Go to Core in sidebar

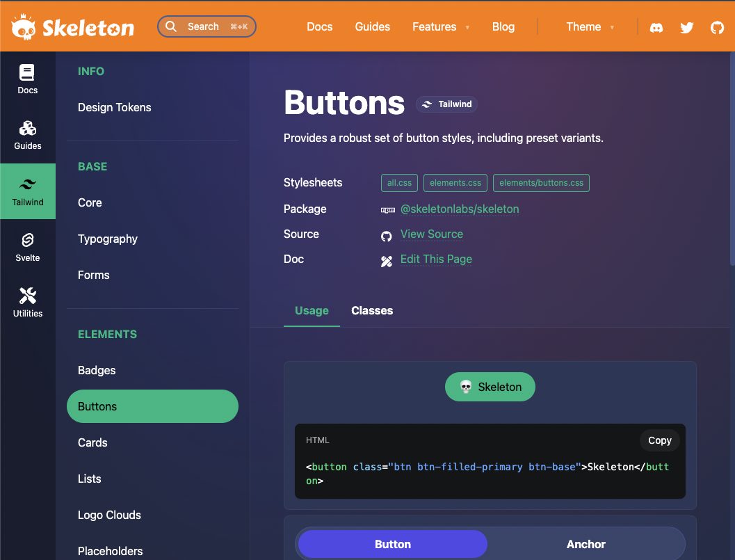point(153,202)
